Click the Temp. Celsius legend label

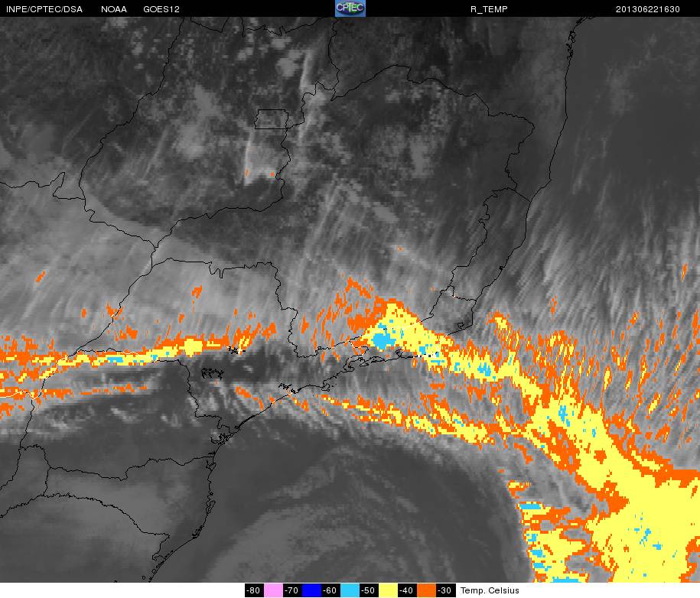490,590
